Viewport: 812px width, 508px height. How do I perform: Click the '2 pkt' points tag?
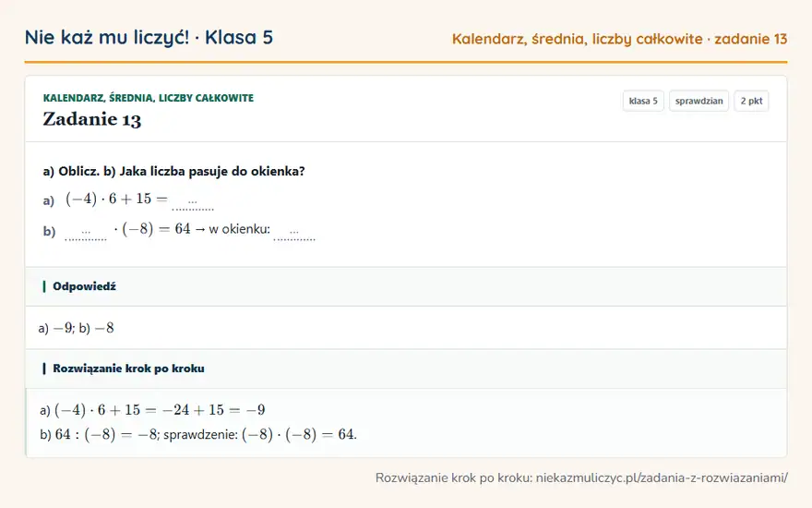[x=751, y=101]
